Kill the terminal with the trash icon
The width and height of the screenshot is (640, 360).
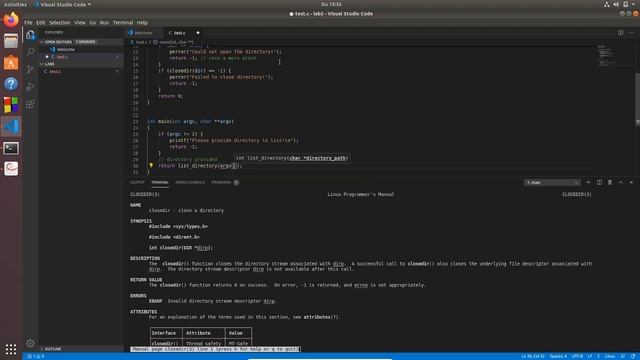coord(610,182)
